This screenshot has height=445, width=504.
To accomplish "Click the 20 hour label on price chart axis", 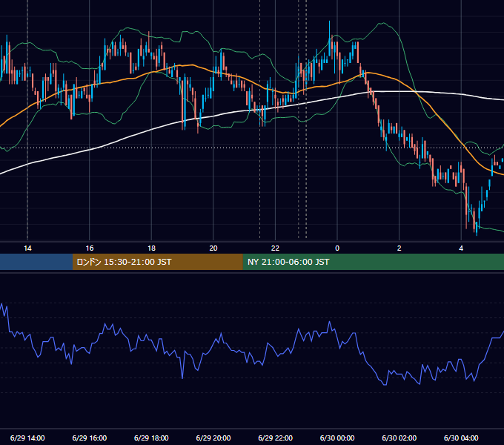I will click(x=213, y=248).
